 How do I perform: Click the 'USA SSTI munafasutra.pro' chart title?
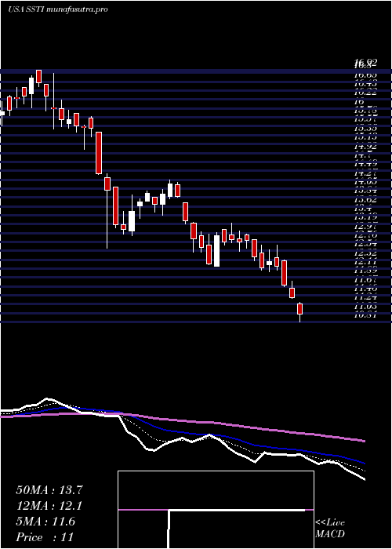click(58, 9)
